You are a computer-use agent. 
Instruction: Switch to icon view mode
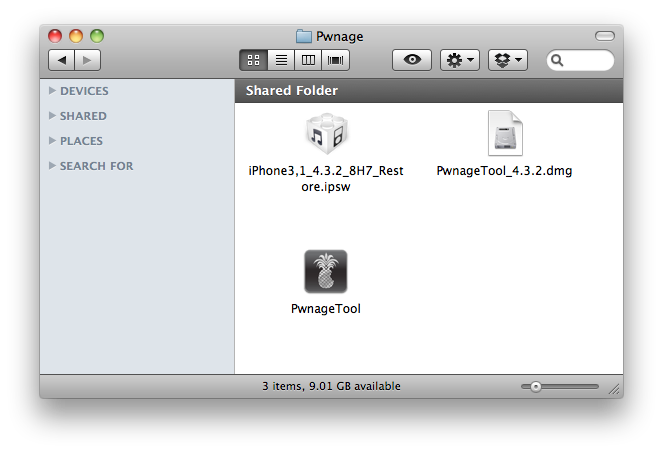(x=253, y=61)
